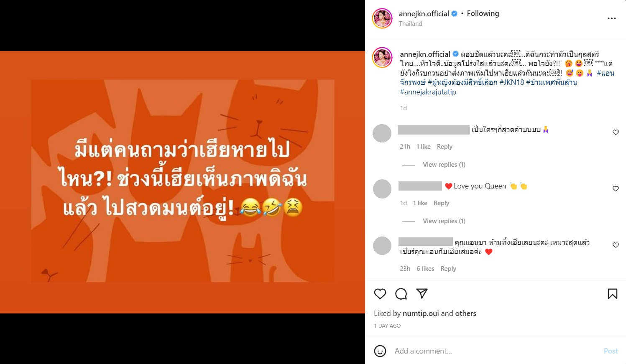This screenshot has width=626, height=364.
Task: Like the comment posted 21h ago
Action: 616,132
